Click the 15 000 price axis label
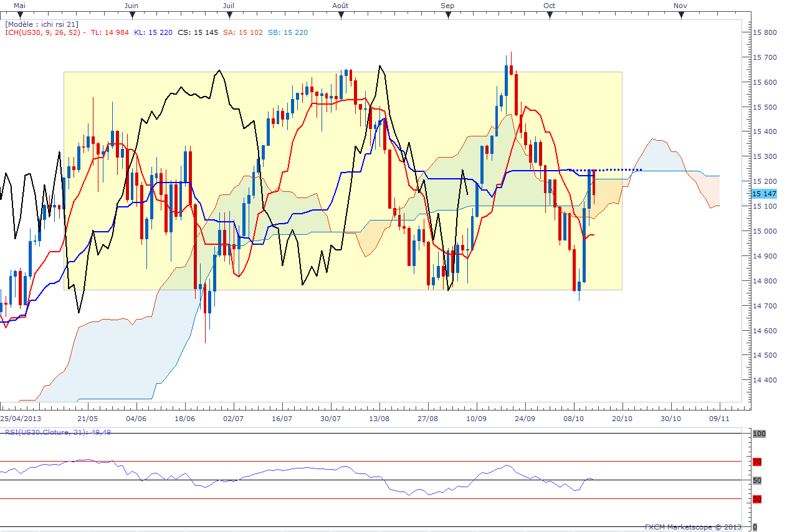Image resolution: width=787 pixels, height=532 pixels. click(765, 231)
